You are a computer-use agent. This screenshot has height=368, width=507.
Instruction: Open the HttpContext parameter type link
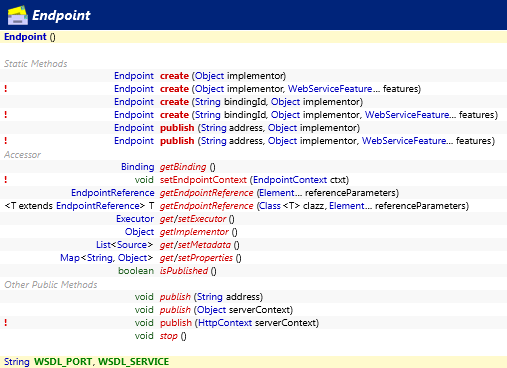tap(225, 323)
